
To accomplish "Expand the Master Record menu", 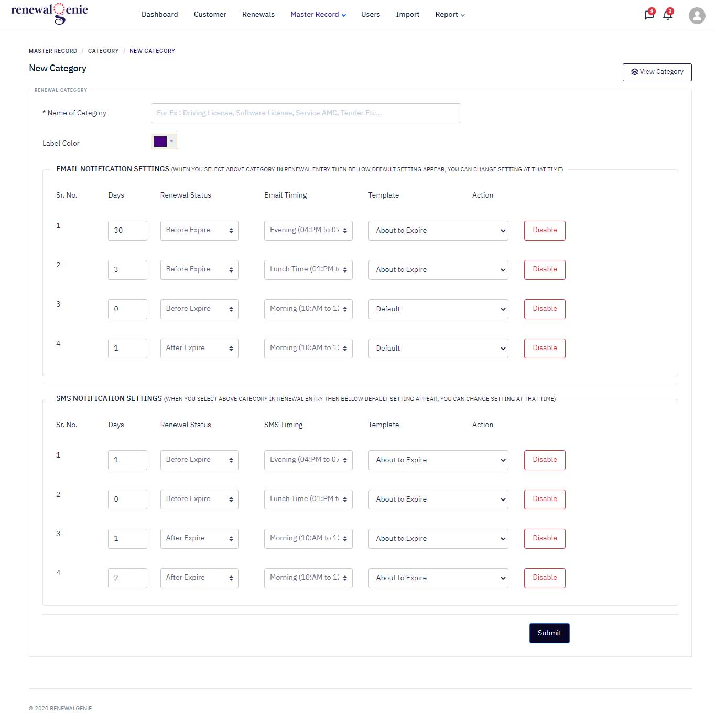I will pyautogui.click(x=318, y=15).
